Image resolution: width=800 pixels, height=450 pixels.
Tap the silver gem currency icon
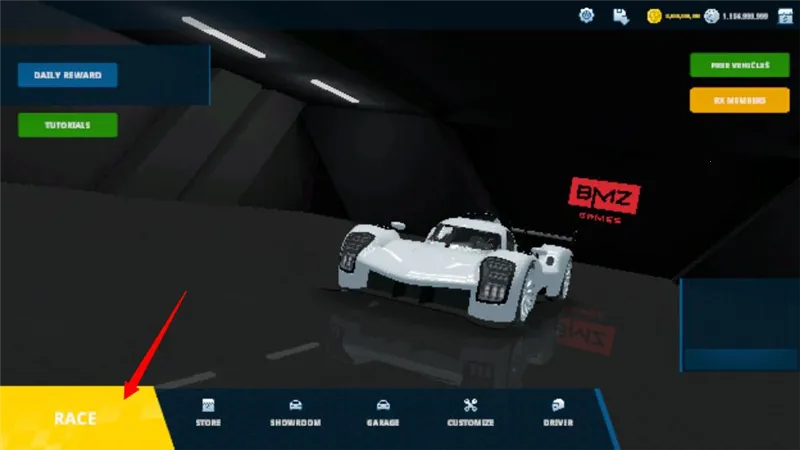coord(712,15)
